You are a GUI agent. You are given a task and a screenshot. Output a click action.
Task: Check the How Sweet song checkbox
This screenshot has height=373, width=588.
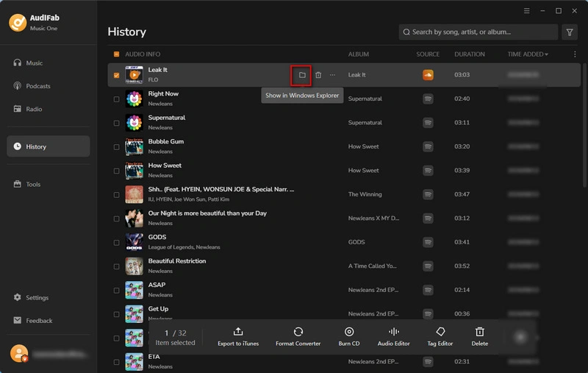click(116, 171)
